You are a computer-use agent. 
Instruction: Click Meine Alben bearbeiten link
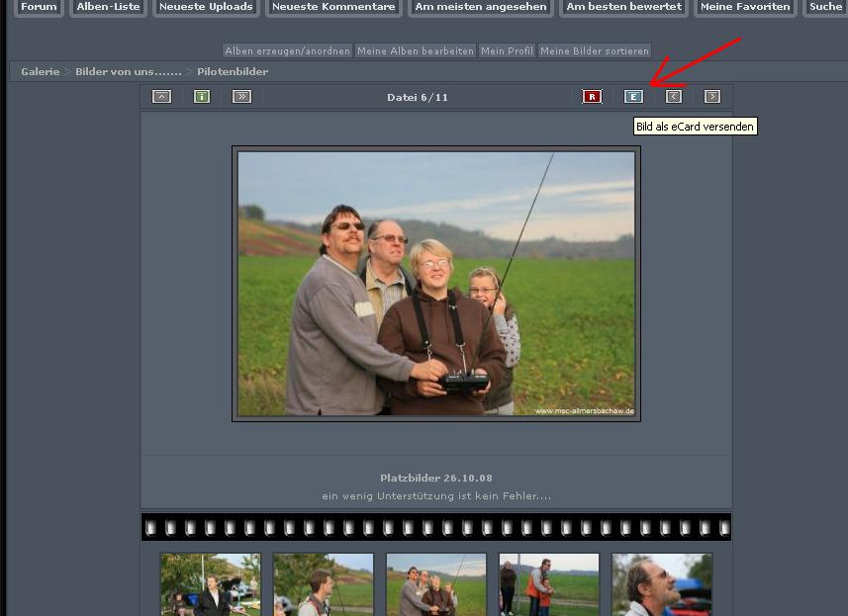click(416, 50)
